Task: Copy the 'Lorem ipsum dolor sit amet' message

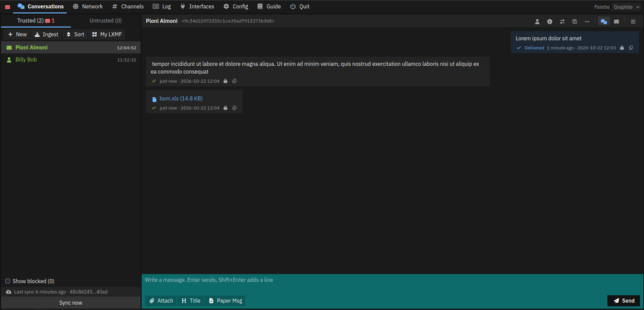Action: coord(631,48)
